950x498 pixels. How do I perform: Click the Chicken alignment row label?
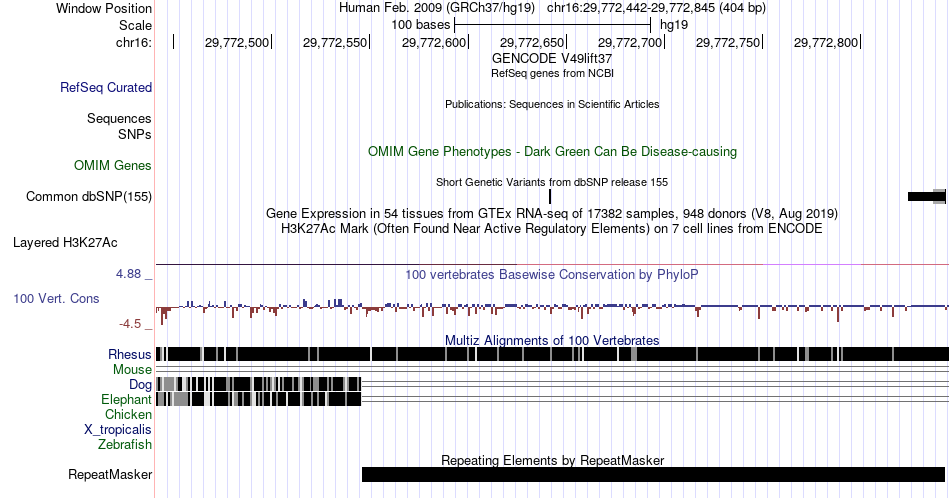tap(128, 414)
